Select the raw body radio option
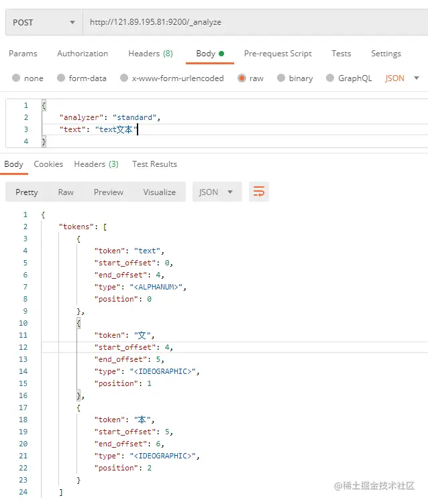The image size is (428, 504). (242, 78)
